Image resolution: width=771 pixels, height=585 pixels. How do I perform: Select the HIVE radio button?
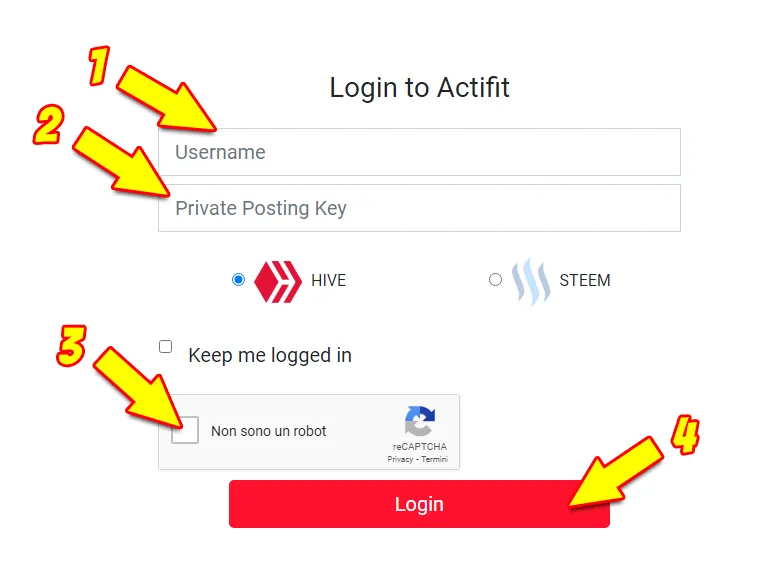[238, 280]
